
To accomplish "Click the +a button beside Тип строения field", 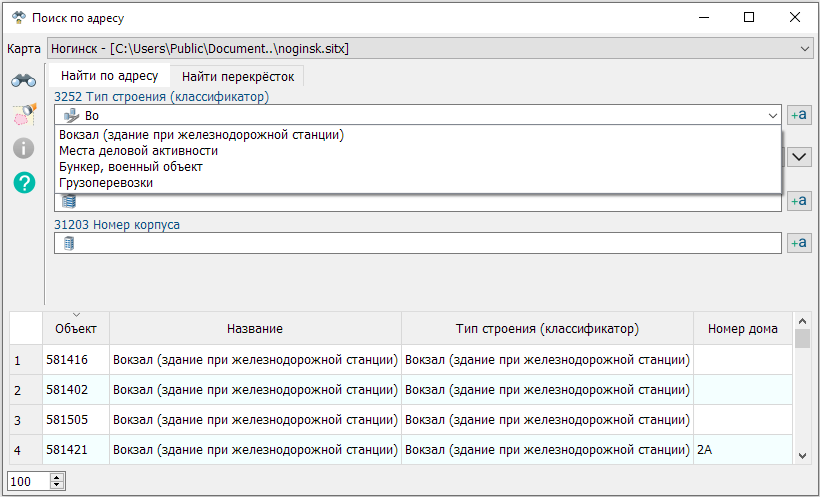I will click(798, 115).
